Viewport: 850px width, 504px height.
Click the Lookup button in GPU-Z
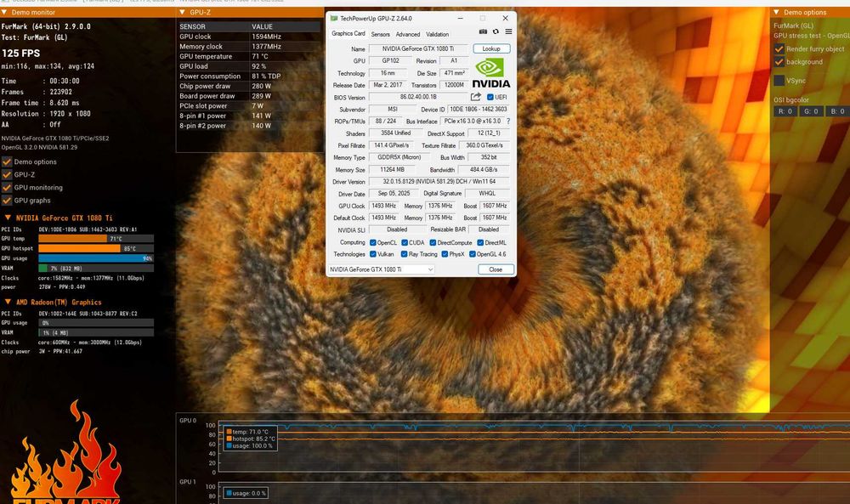pos(491,48)
